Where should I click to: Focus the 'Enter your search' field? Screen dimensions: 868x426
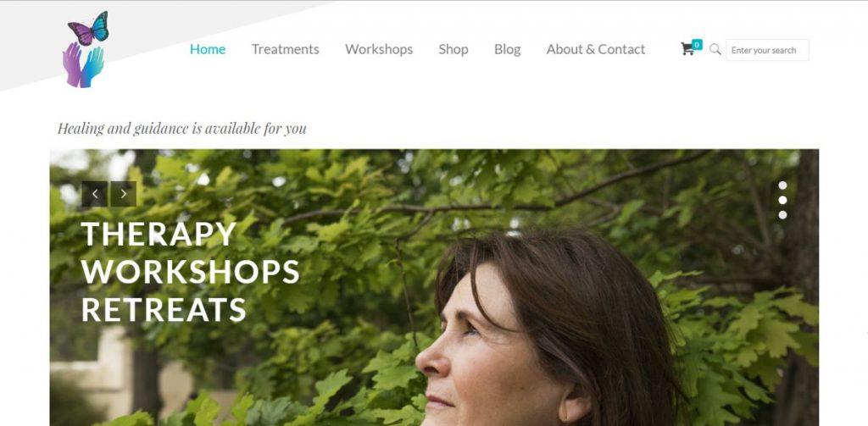coord(767,50)
